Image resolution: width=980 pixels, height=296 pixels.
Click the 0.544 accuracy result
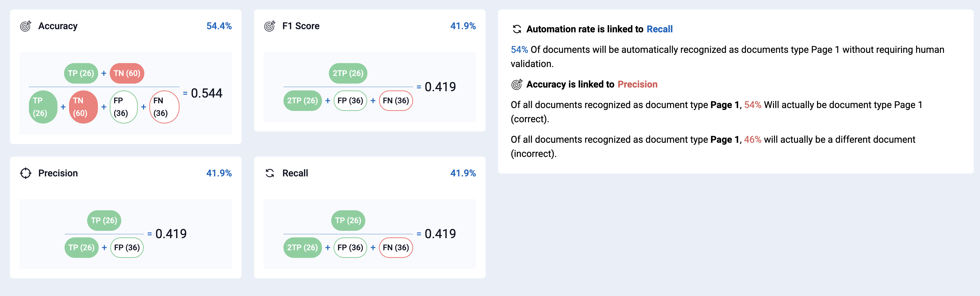pyautogui.click(x=207, y=93)
